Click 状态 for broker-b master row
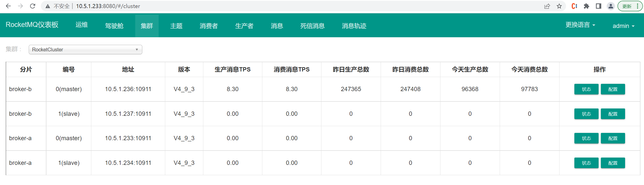Screen dimensions: 644x185 (x=586, y=89)
